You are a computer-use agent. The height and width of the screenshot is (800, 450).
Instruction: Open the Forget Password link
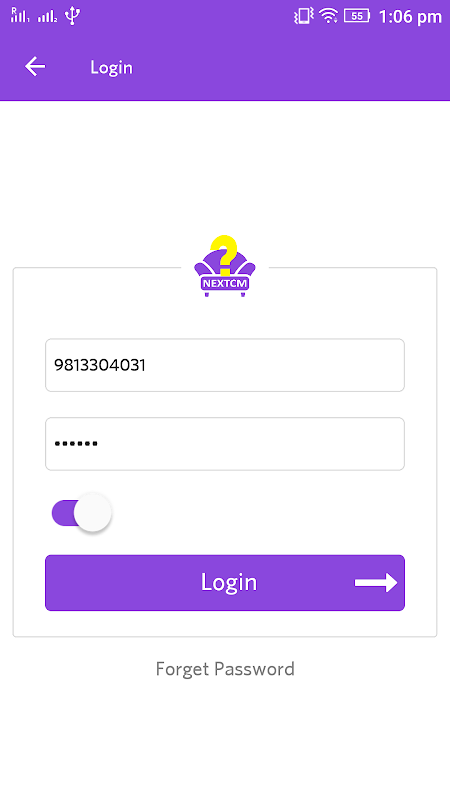coord(225,669)
